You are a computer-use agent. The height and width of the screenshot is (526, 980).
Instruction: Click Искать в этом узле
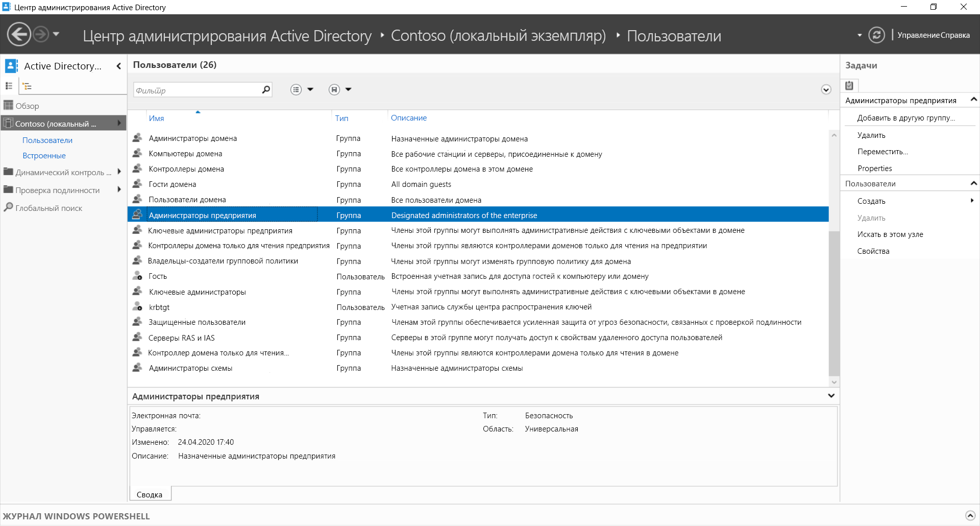[x=890, y=234]
